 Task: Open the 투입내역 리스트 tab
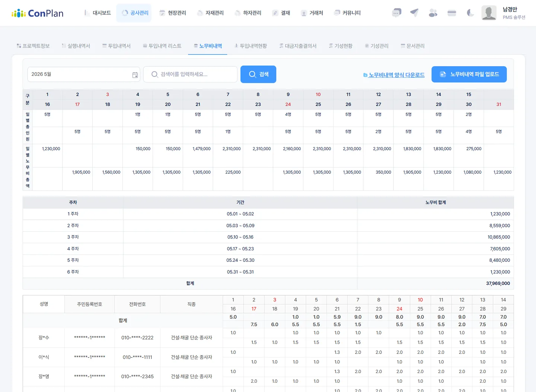pyautogui.click(x=162, y=46)
